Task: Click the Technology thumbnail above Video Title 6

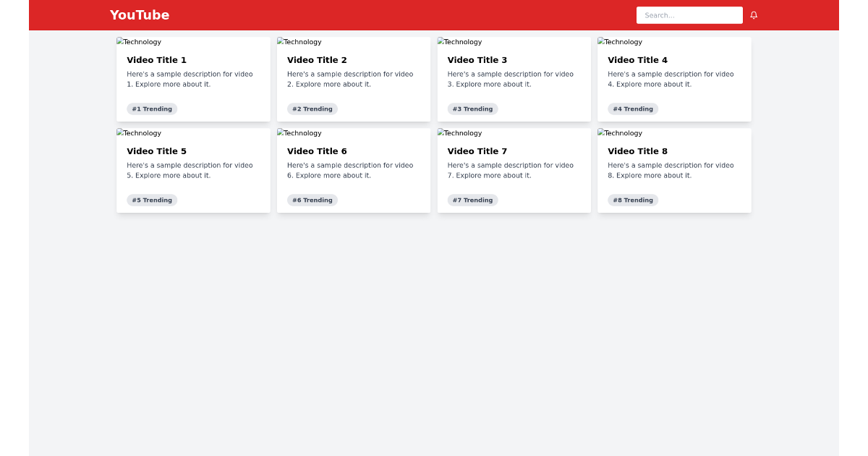Action: 299,133
